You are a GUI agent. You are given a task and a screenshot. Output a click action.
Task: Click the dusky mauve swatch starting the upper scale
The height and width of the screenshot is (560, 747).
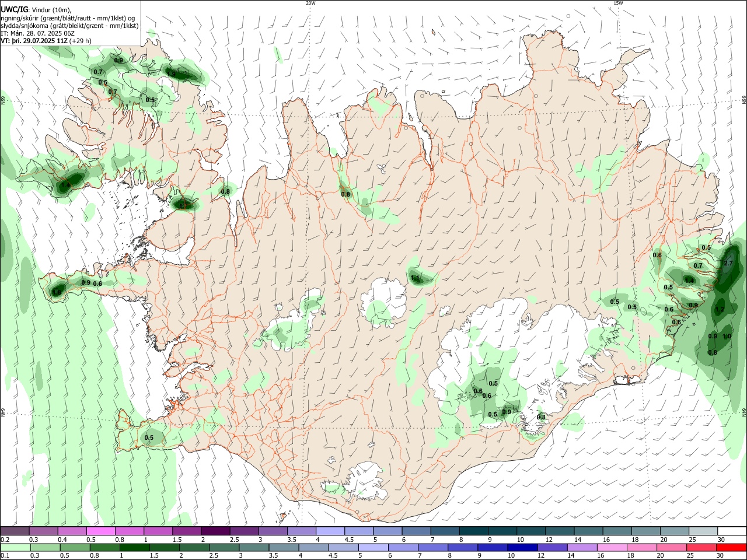[15, 531]
